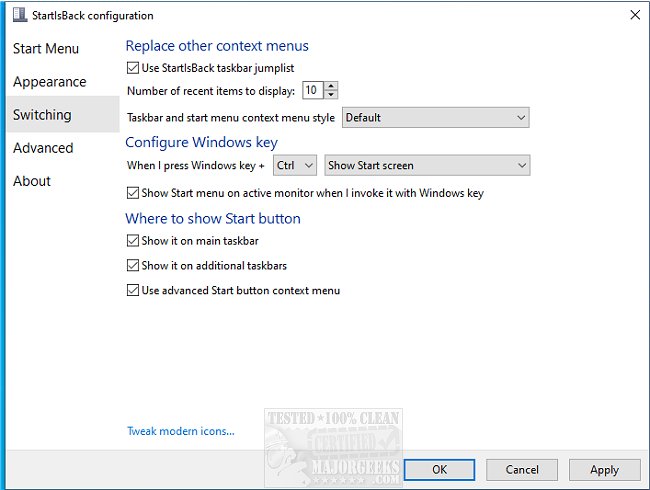Go to the Advanced tab

(x=43, y=148)
